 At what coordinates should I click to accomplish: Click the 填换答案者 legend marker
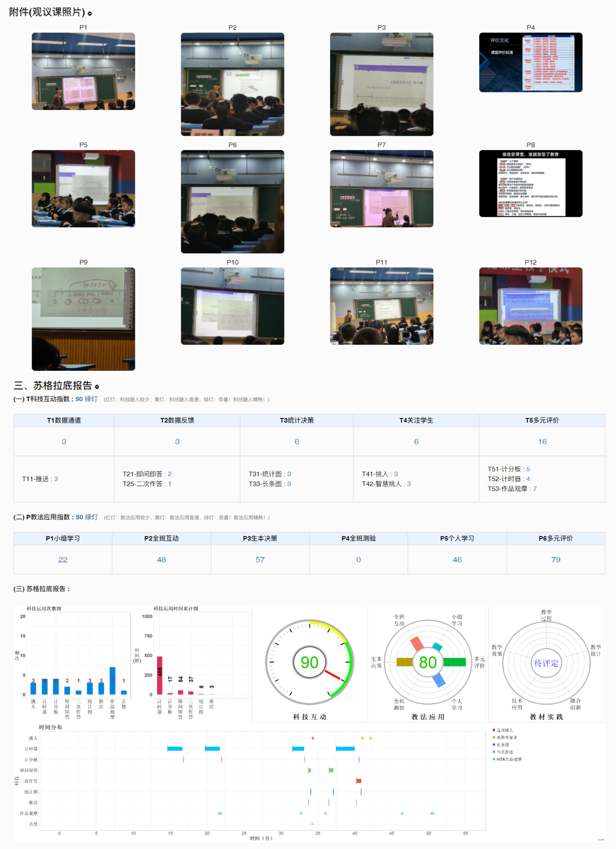pos(494,737)
